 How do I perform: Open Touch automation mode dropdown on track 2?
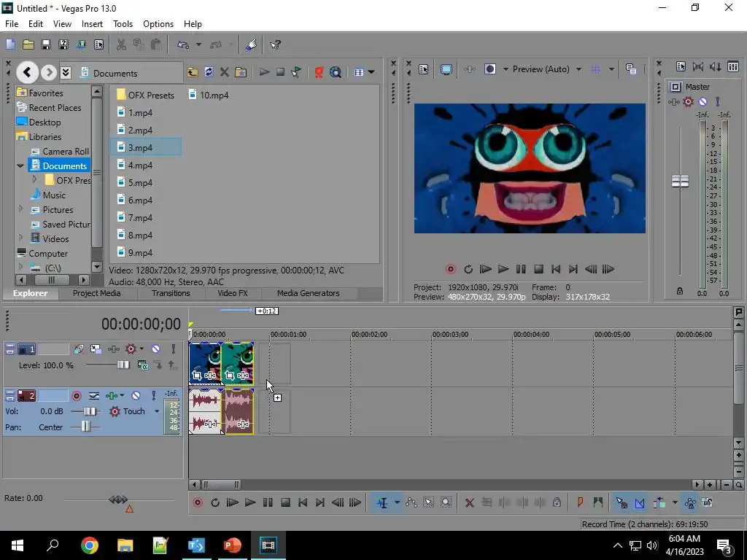tap(157, 411)
